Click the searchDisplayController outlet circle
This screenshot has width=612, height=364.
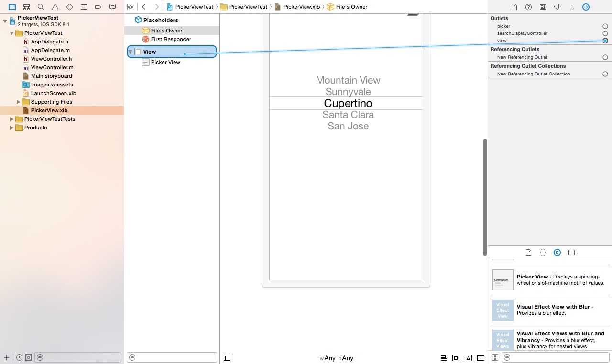605,33
